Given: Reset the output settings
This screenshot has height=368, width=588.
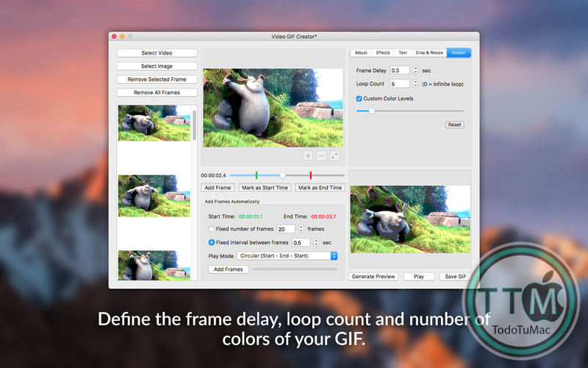Looking at the screenshot, I should click(x=454, y=124).
